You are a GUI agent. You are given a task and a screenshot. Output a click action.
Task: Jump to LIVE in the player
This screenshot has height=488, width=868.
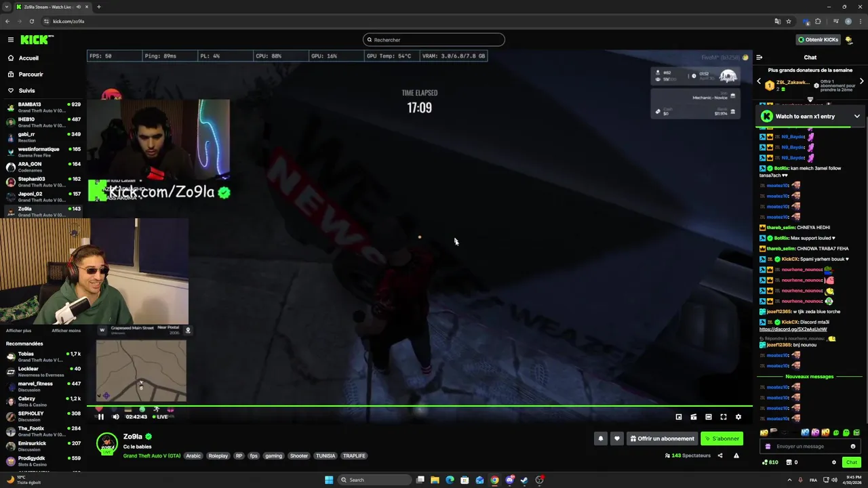tap(161, 417)
